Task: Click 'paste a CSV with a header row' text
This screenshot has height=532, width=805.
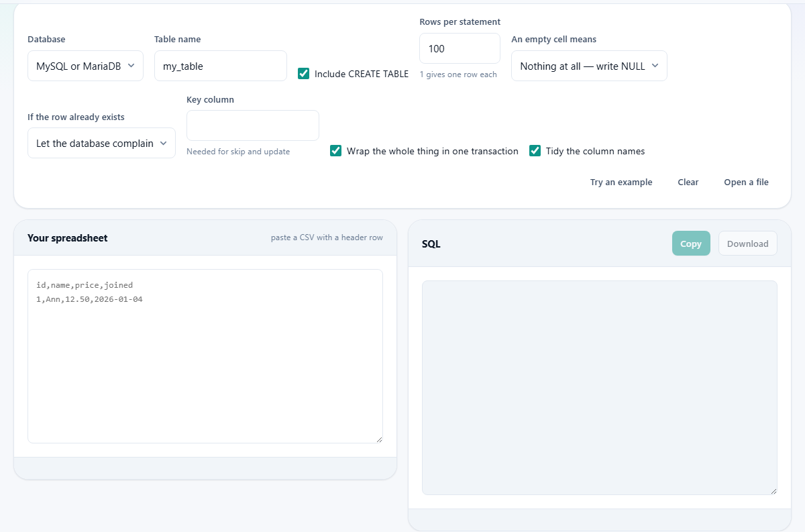Action: 327,237
